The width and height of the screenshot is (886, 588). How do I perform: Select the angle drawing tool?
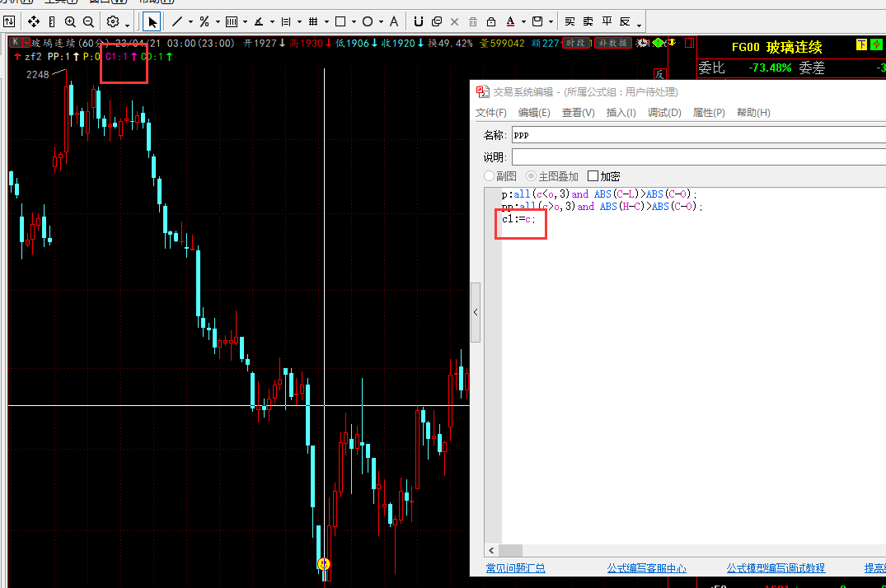(x=259, y=21)
